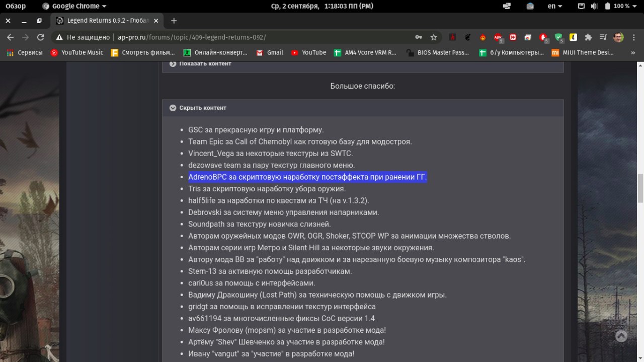This screenshot has width=644, height=362.
Task: Open the red 'h' extension
Action: [x=452, y=37]
